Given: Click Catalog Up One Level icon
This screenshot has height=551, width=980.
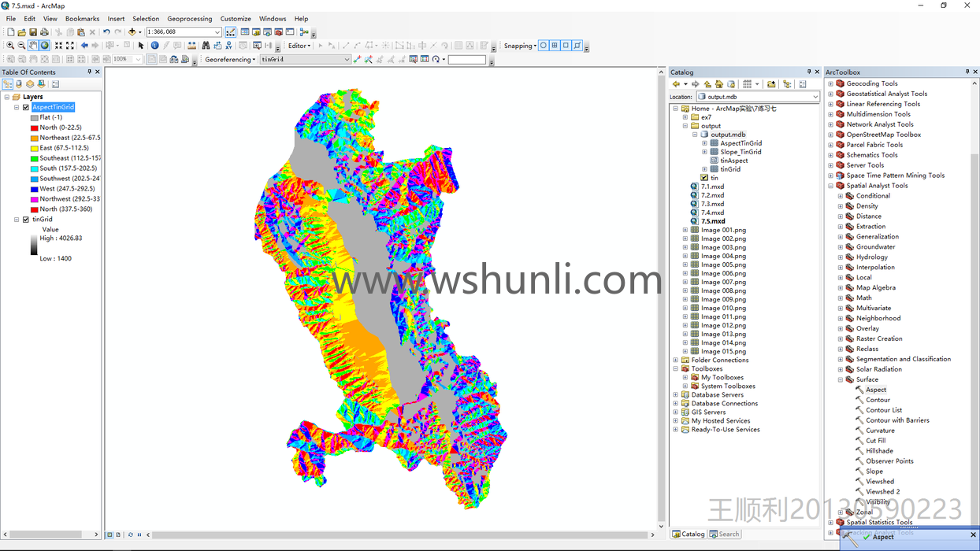Looking at the screenshot, I should [x=707, y=84].
